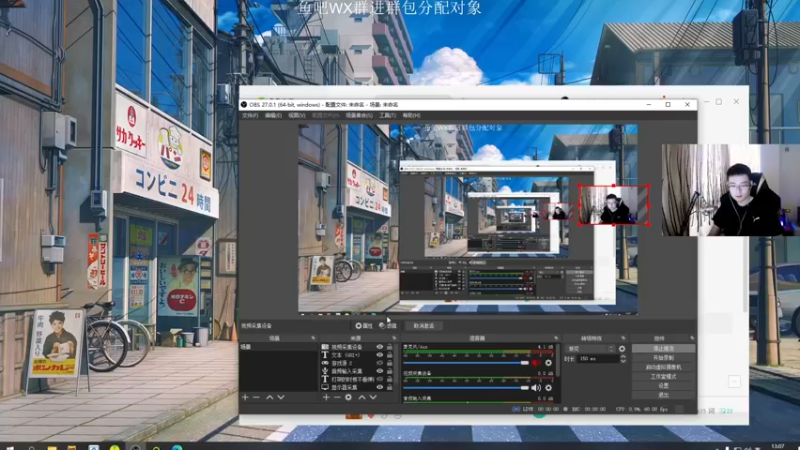The height and width of the screenshot is (450, 800).
Task: Lock the 游戏源 2 source
Action: tap(390, 363)
